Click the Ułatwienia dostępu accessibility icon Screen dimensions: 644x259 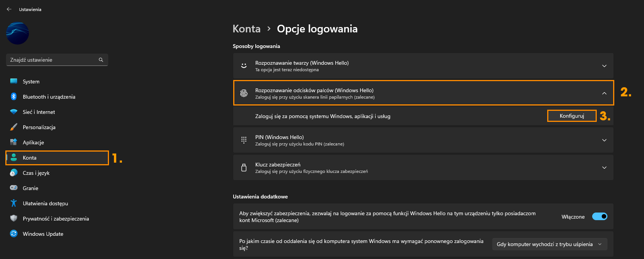pyautogui.click(x=14, y=203)
